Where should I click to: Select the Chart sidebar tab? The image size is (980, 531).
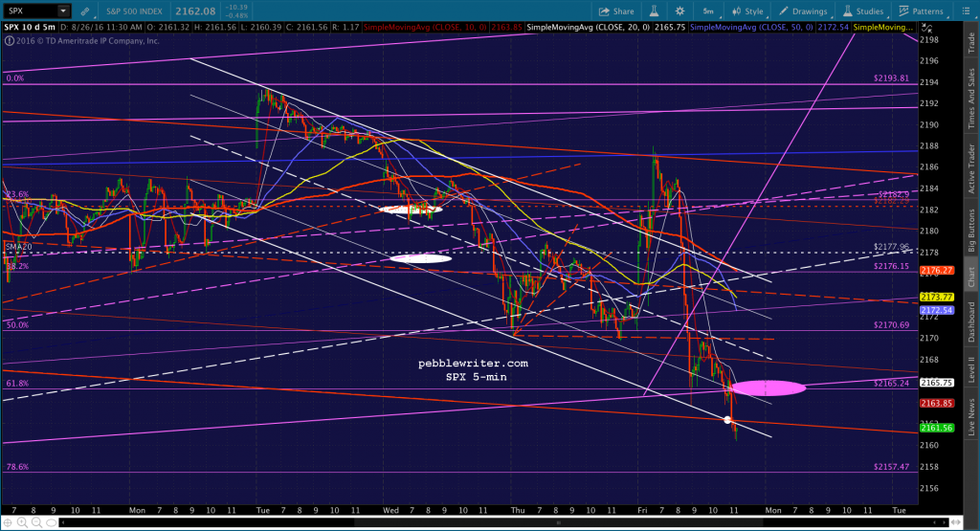click(971, 277)
